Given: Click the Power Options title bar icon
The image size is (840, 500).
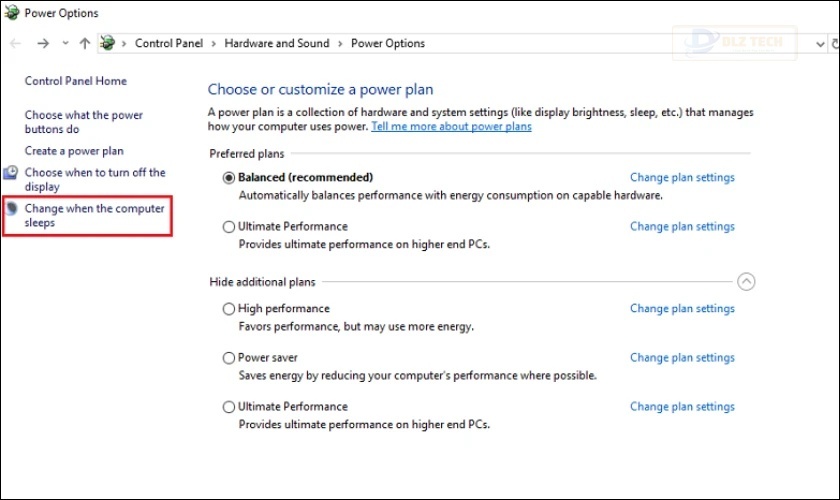Looking at the screenshot, I should click(11, 13).
